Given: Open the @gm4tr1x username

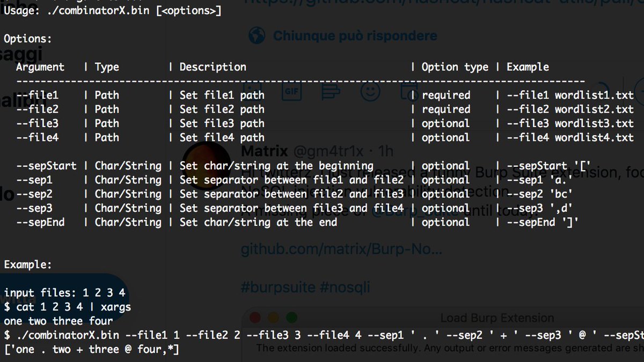Looking at the screenshot, I should [x=327, y=151].
